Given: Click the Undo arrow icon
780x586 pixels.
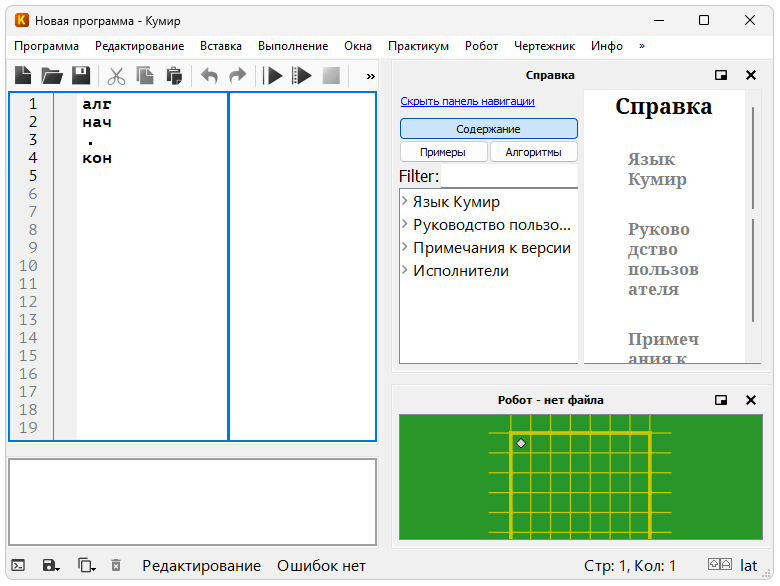Looking at the screenshot, I should click(209, 76).
